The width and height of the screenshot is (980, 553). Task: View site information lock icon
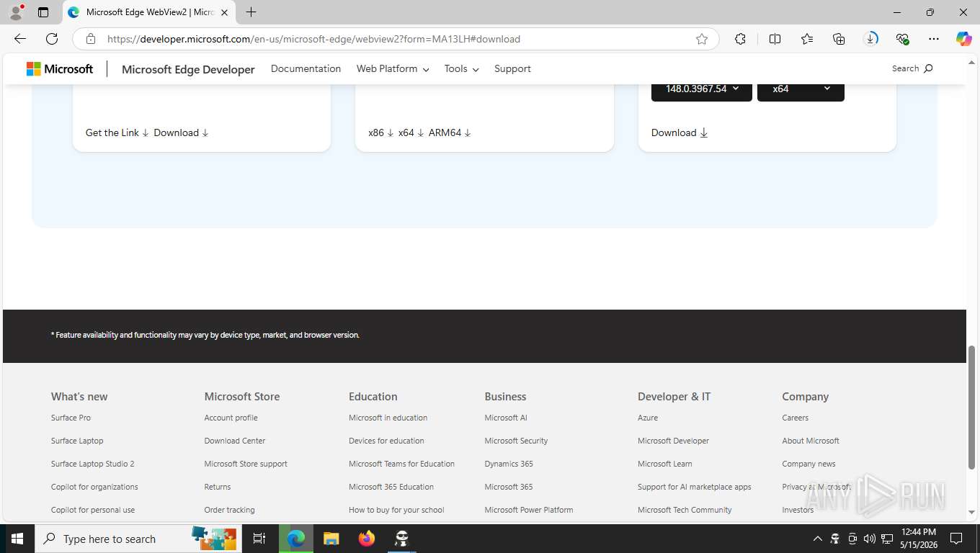coord(91,39)
